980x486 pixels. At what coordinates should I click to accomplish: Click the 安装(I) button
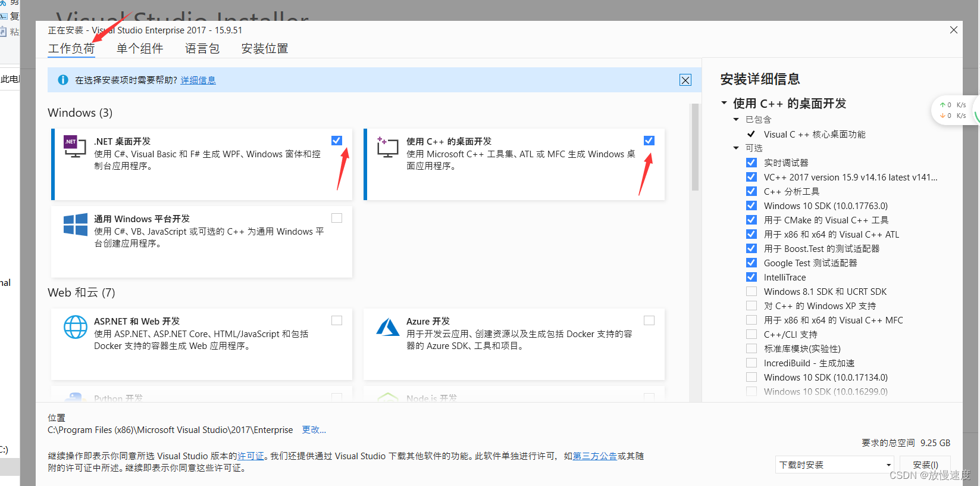925,465
